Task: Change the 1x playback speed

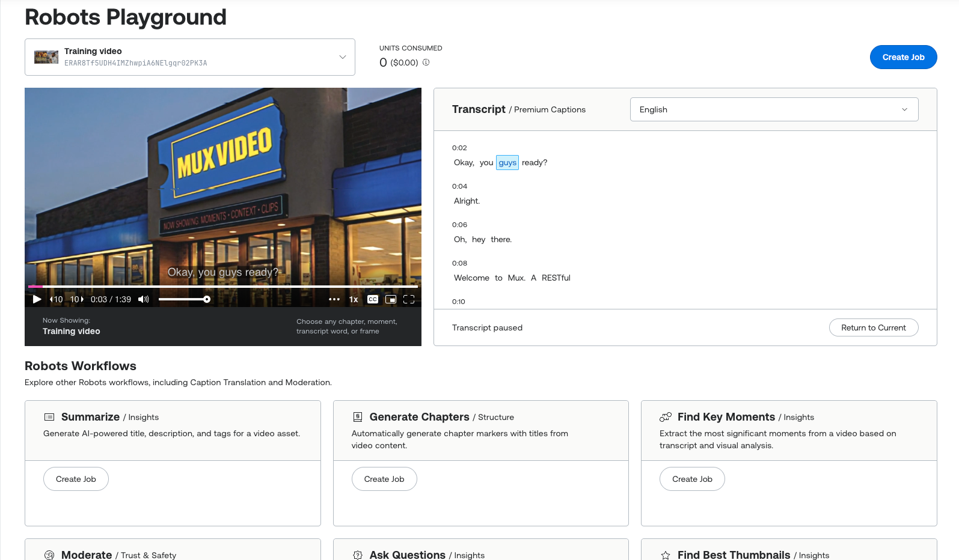Action: pos(354,299)
